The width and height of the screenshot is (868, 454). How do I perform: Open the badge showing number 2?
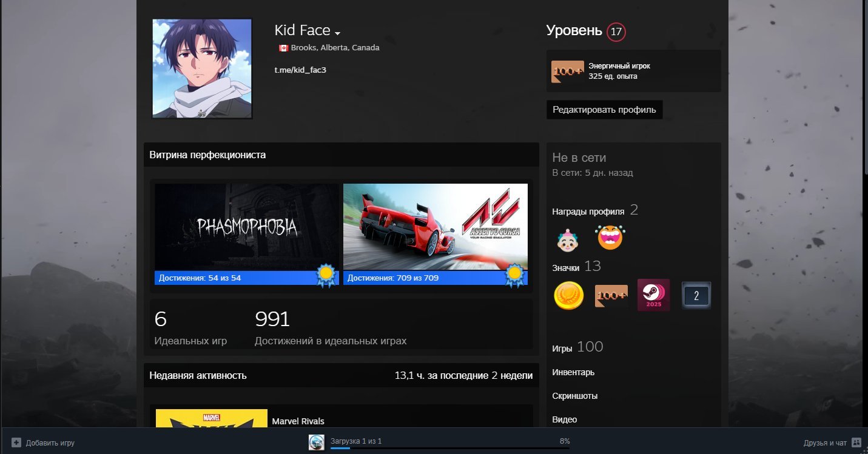point(696,296)
